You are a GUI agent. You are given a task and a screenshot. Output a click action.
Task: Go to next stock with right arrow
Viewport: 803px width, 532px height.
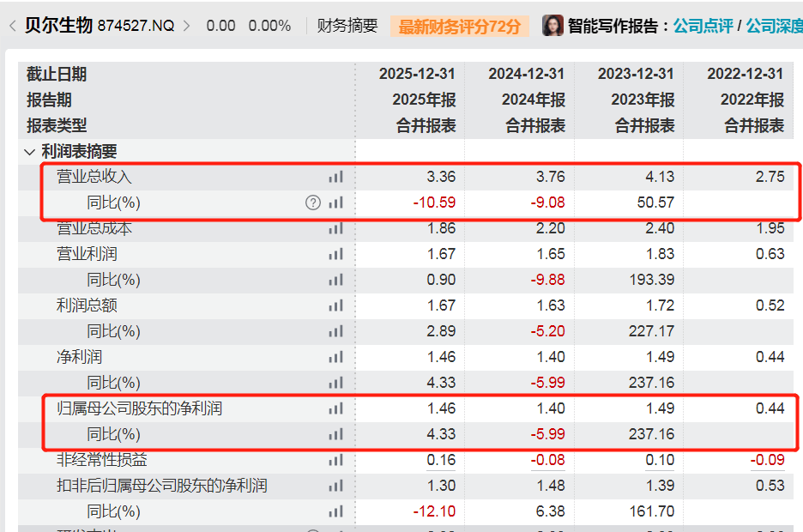tap(186, 26)
